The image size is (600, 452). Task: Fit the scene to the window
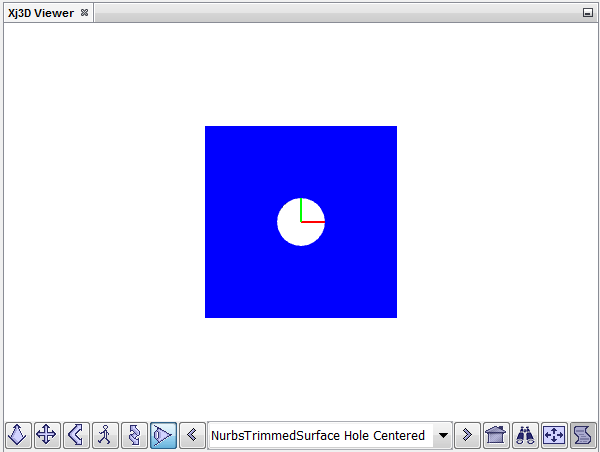coord(554,435)
